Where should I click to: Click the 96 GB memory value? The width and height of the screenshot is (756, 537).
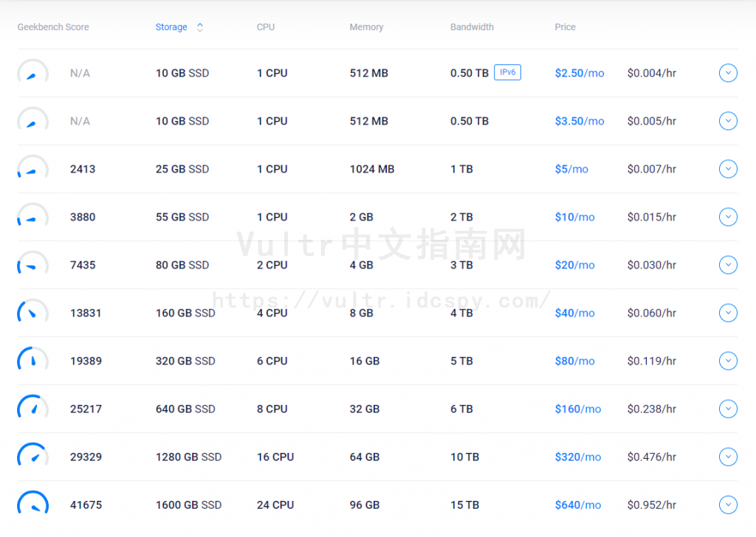point(365,505)
